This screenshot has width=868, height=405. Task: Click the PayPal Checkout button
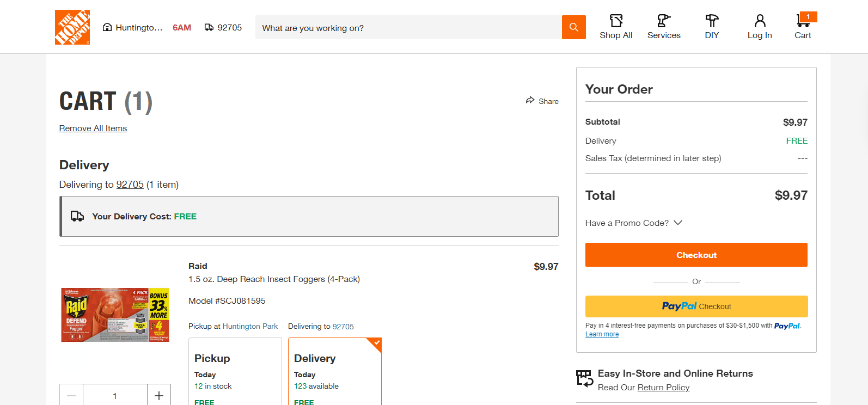(696, 306)
